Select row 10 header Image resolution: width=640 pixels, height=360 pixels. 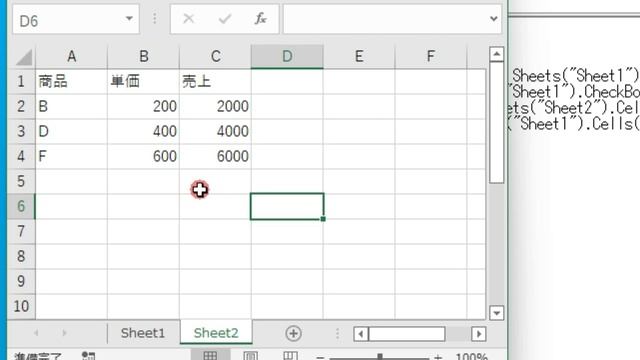tap(21, 306)
